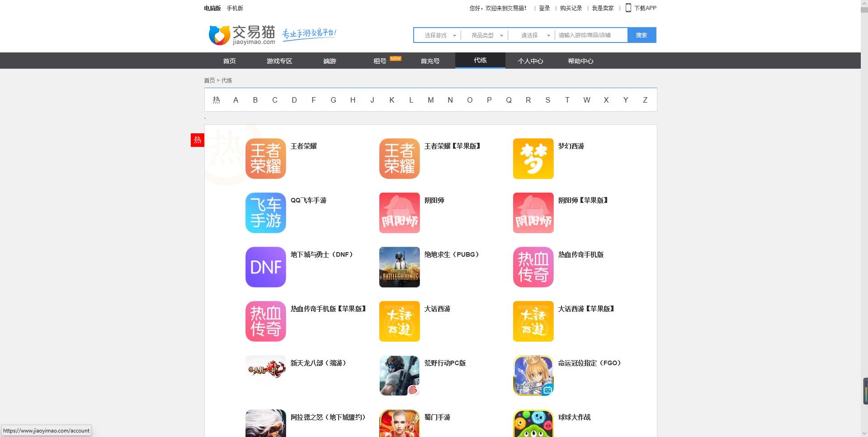The height and width of the screenshot is (437, 868).
Task: Filter games by letter A
Action: [x=236, y=100]
